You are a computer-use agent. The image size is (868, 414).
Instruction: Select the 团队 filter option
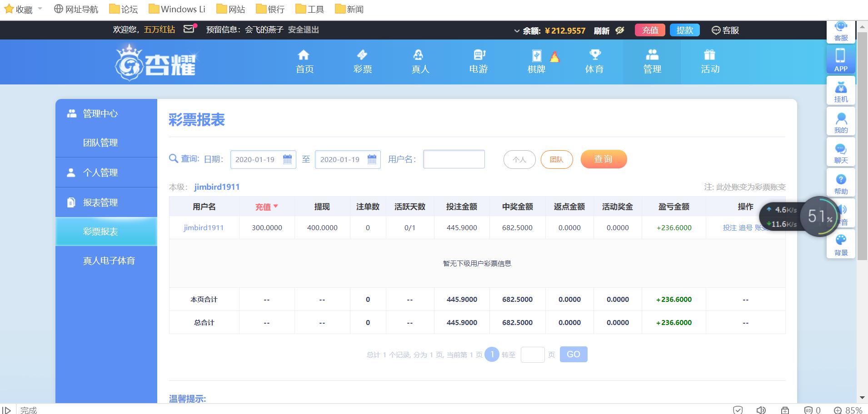pos(556,160)
